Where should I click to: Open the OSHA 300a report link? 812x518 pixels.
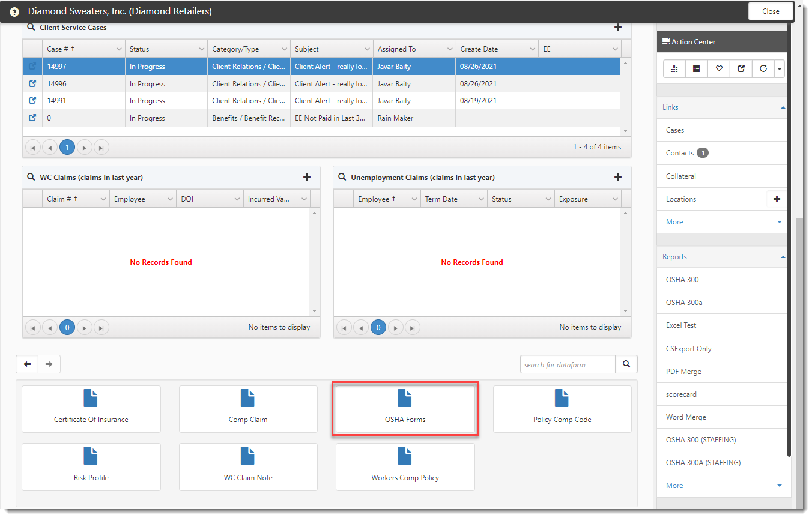click(684, 303)
